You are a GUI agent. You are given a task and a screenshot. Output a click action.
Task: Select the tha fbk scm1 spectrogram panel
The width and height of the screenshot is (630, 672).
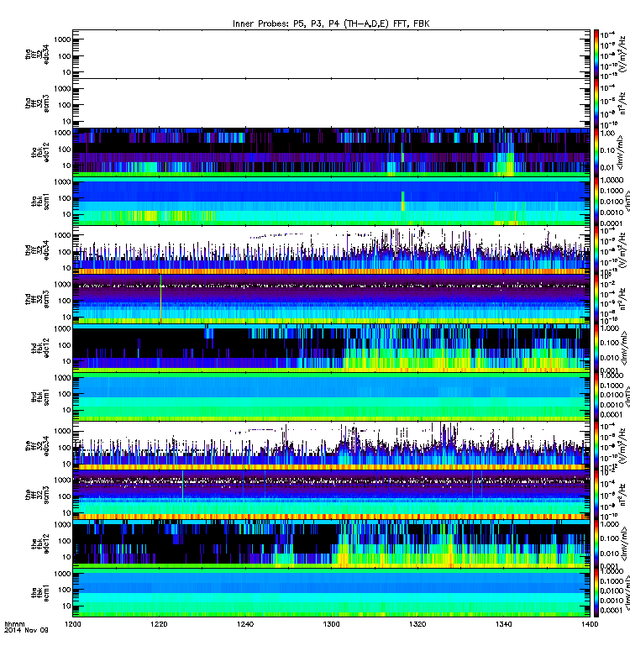pos(331,201)
